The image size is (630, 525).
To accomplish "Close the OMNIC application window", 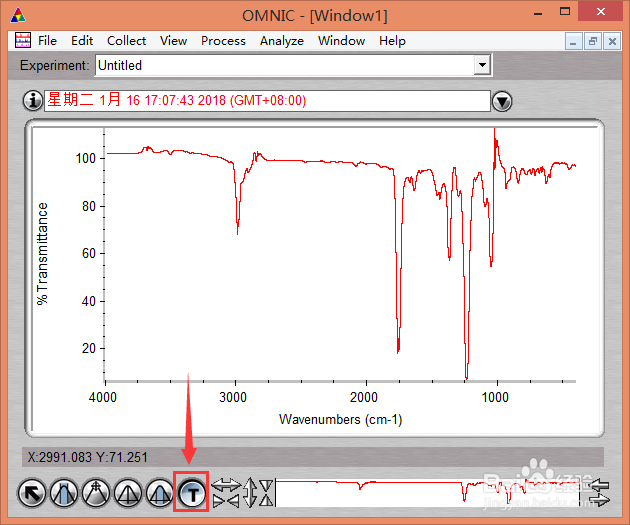I will [601, 11].
